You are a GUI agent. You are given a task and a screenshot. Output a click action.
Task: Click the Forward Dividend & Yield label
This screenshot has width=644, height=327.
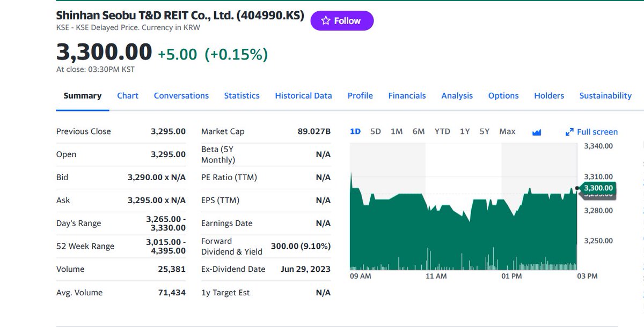pyautogui.click(x=232, y=246)
